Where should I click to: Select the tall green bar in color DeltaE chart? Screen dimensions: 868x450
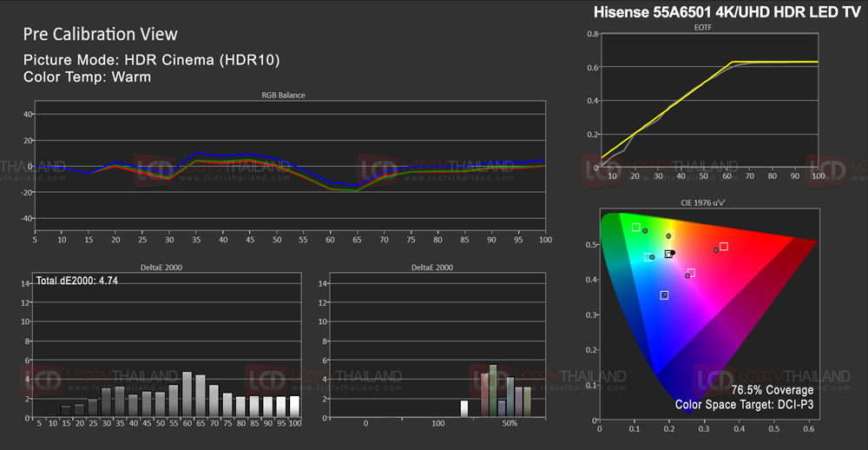point(493,391)
